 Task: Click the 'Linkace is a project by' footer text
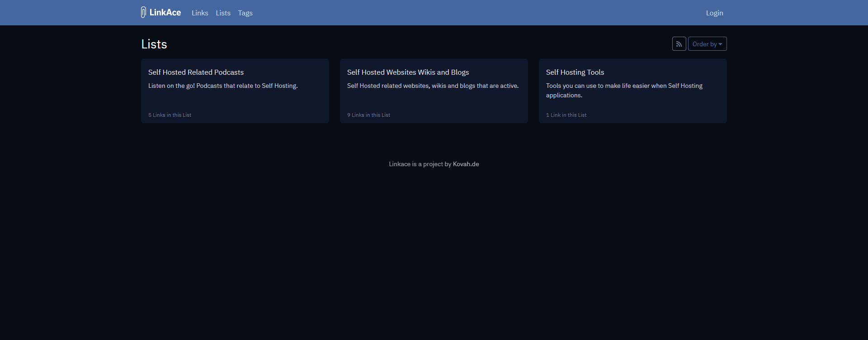[420, 164]
